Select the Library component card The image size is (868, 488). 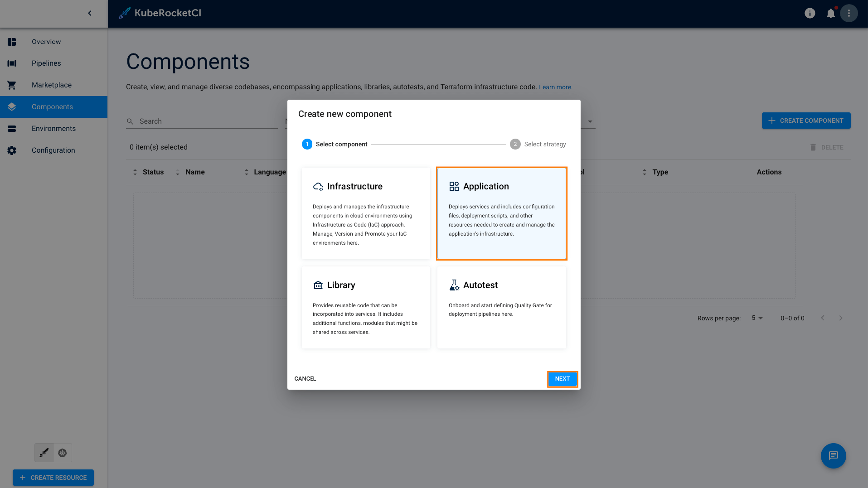pyautogui.click(x=365, y=308)
